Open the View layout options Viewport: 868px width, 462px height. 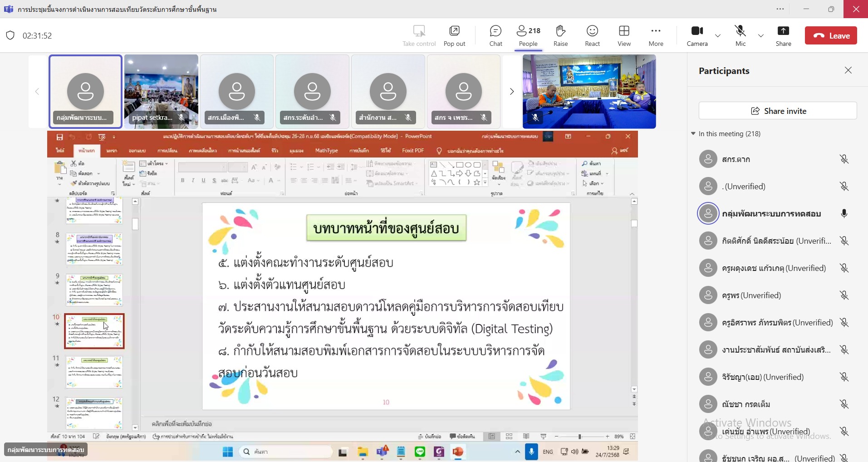624,36
